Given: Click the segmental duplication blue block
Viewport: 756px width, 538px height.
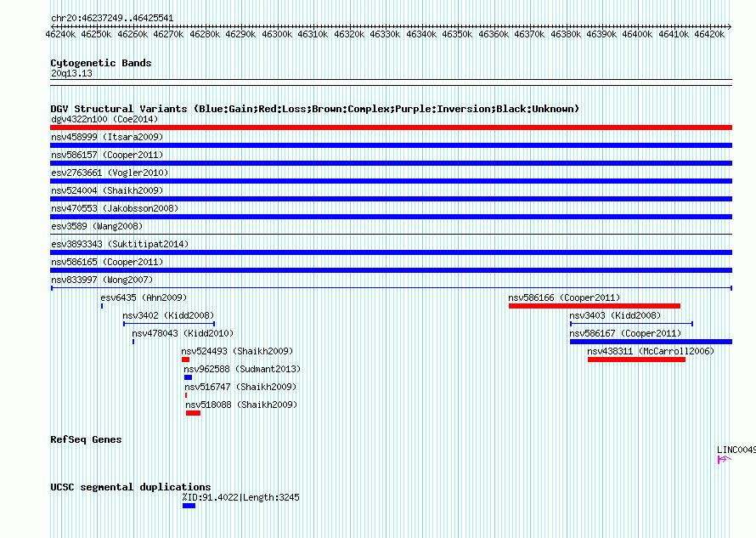Looking at the screenshot, I should (x=189, y=506).
